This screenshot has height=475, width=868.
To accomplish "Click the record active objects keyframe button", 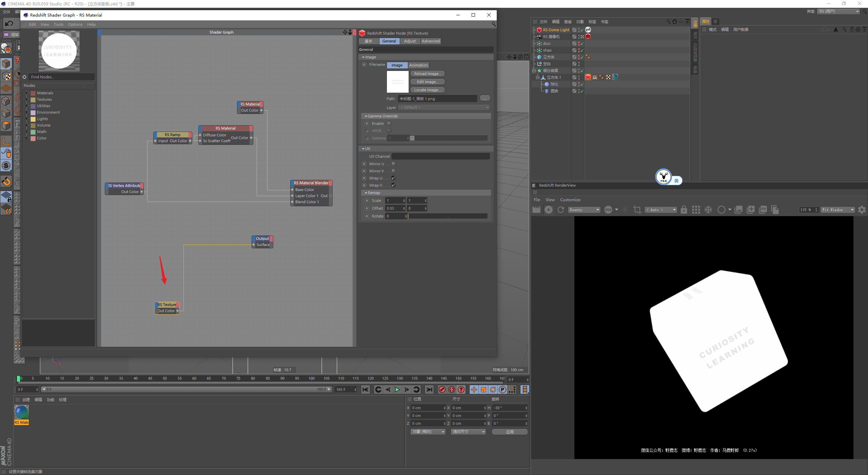I will pyautogui.click(x=442, y=389).
